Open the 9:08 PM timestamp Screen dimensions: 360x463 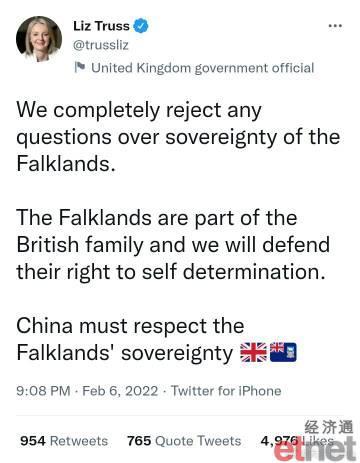[43, 391]
